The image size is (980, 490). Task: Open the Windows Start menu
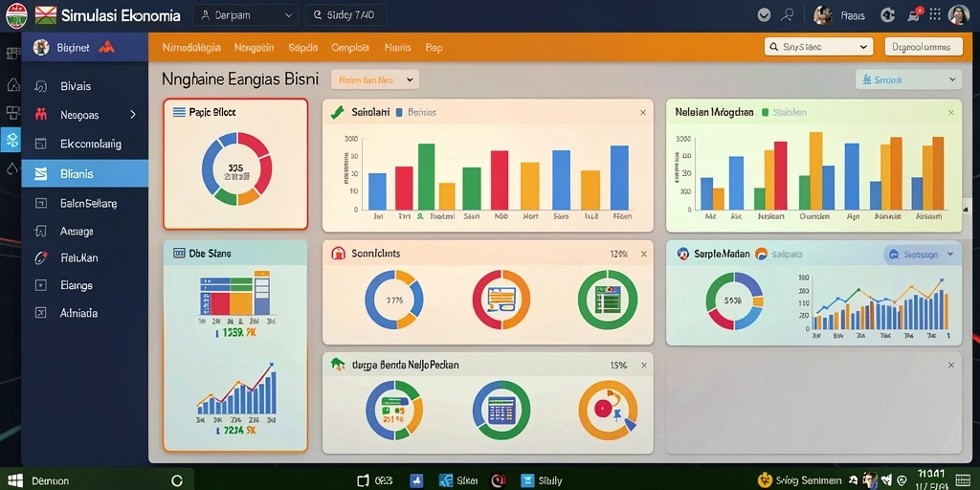point(13,480)
